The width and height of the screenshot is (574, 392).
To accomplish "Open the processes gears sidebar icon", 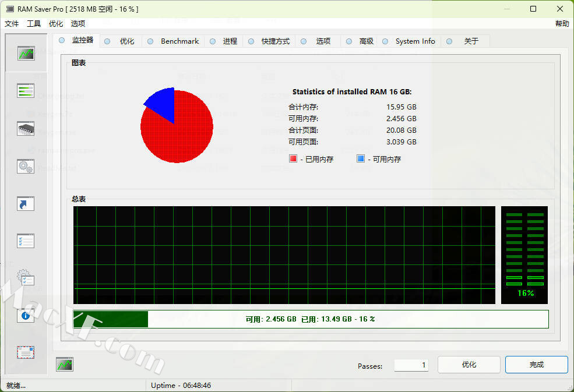I will (26, 166).
